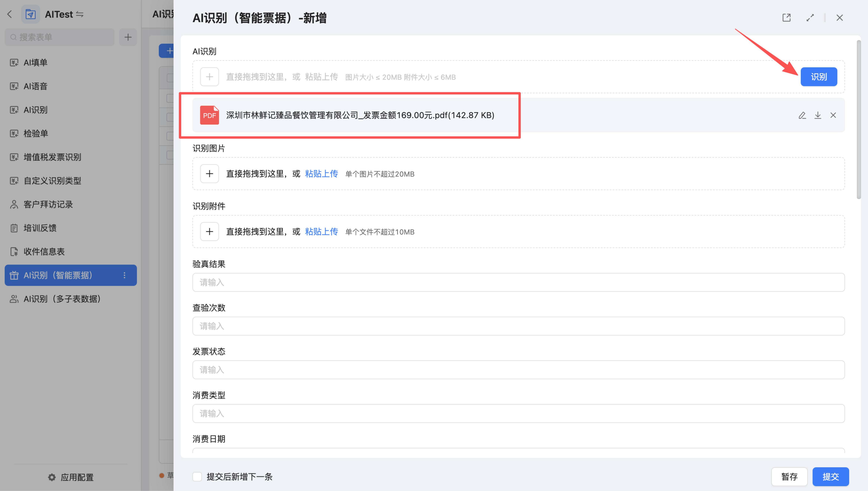868x491 pixels.
Task: Click the PDF file icon thumbnail
Action: 209,115
